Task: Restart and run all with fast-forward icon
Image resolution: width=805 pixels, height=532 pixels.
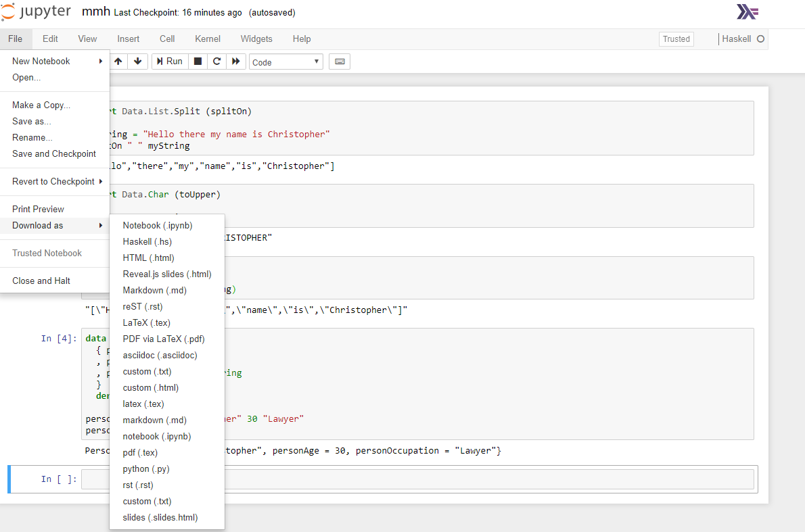Action: [x=235, y=62]
